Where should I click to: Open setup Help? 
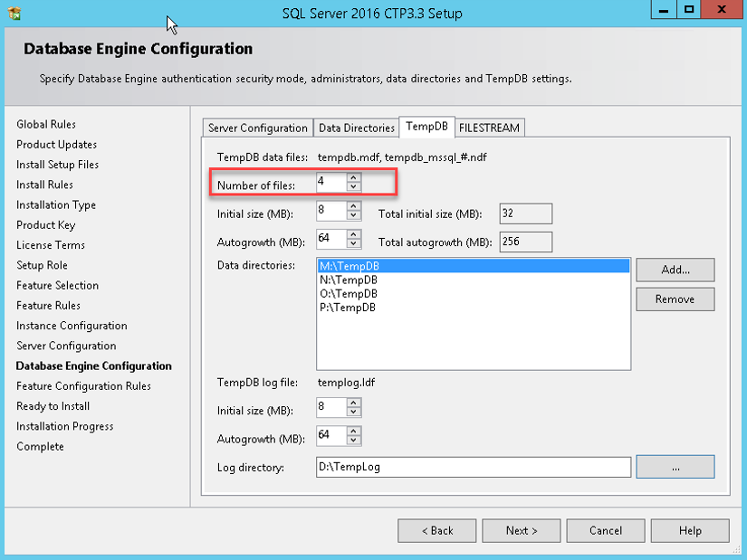tap(689, 530)
